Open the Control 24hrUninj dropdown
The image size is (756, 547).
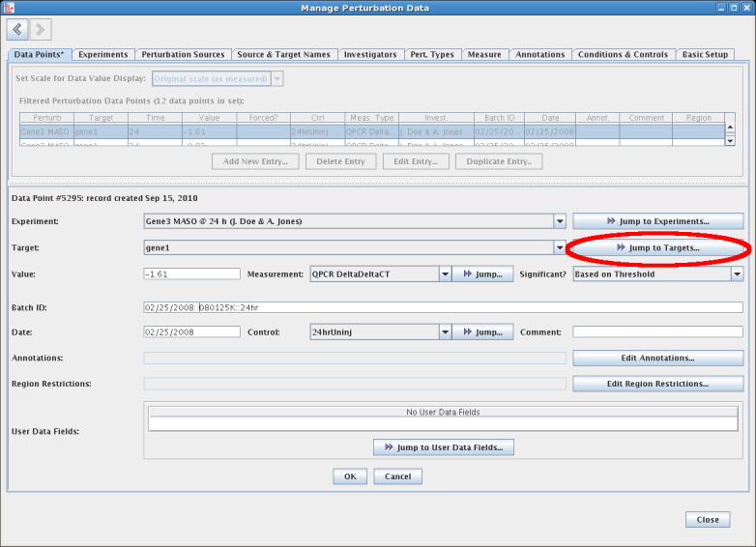(445, 332)
